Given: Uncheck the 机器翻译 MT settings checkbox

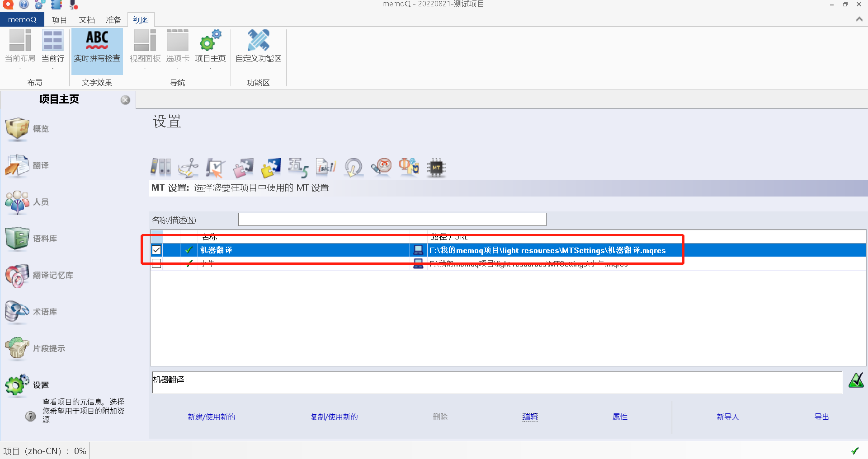Looking at the screenshot, I should coord(156,250).
